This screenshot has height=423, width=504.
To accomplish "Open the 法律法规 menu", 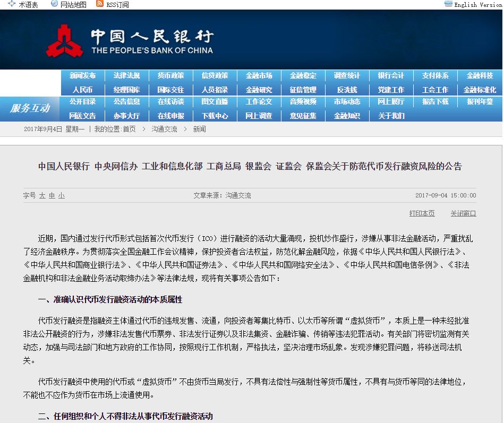I will click(x=126, y=75).
